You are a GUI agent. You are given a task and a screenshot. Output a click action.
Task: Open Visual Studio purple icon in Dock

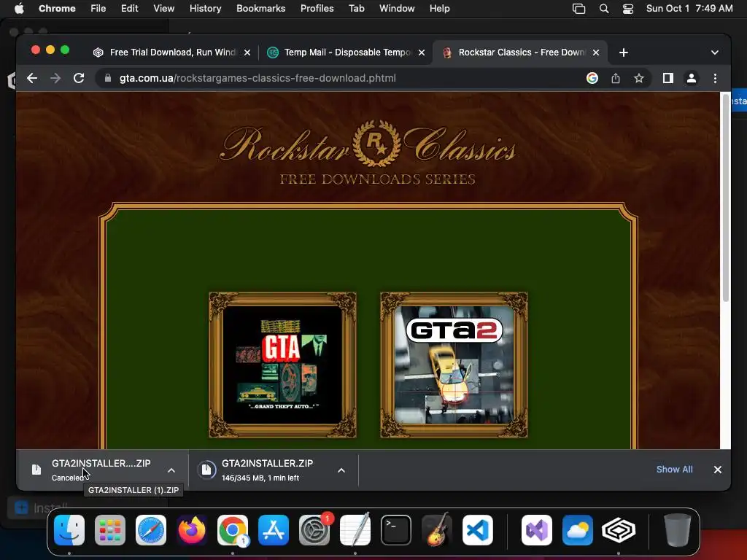pyautogui.click(x=537, y=530)
